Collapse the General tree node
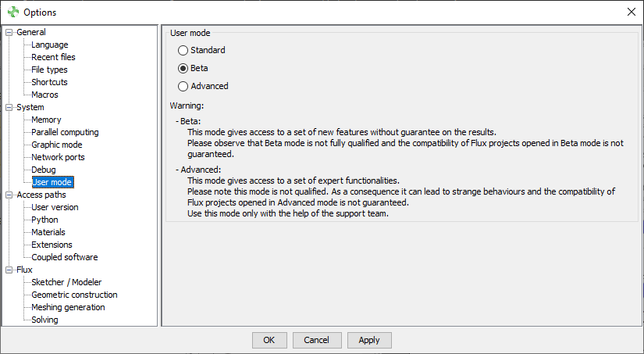This screenshot has width=644, height=354. point(9,32)
